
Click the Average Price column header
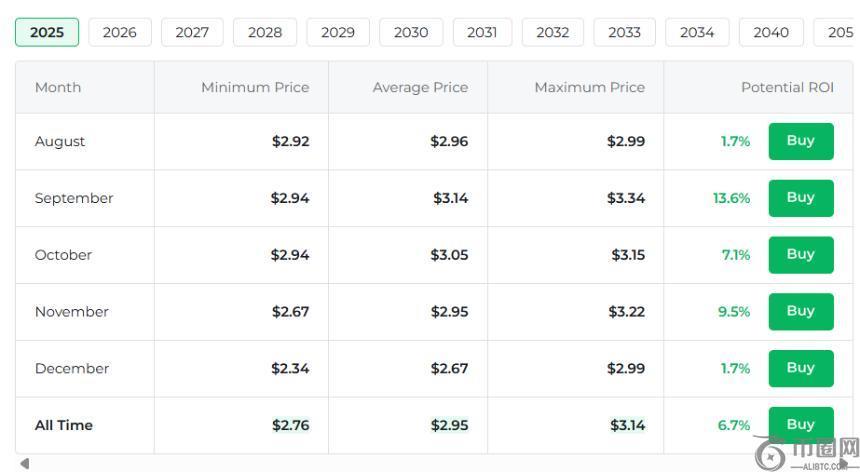pos(420,87)
